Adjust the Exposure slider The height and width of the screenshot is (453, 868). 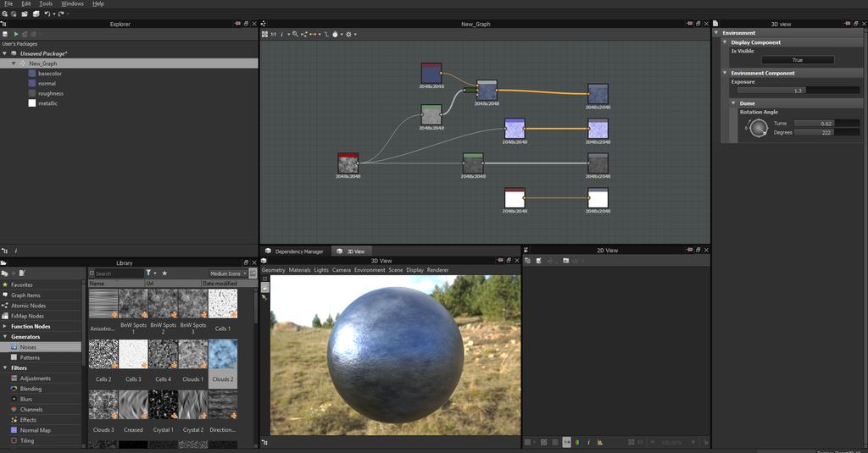[x=798, y=90]
